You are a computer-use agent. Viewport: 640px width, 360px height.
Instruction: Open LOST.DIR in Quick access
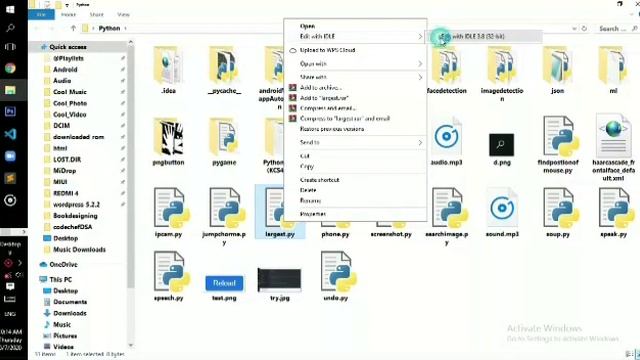(67, 159)
